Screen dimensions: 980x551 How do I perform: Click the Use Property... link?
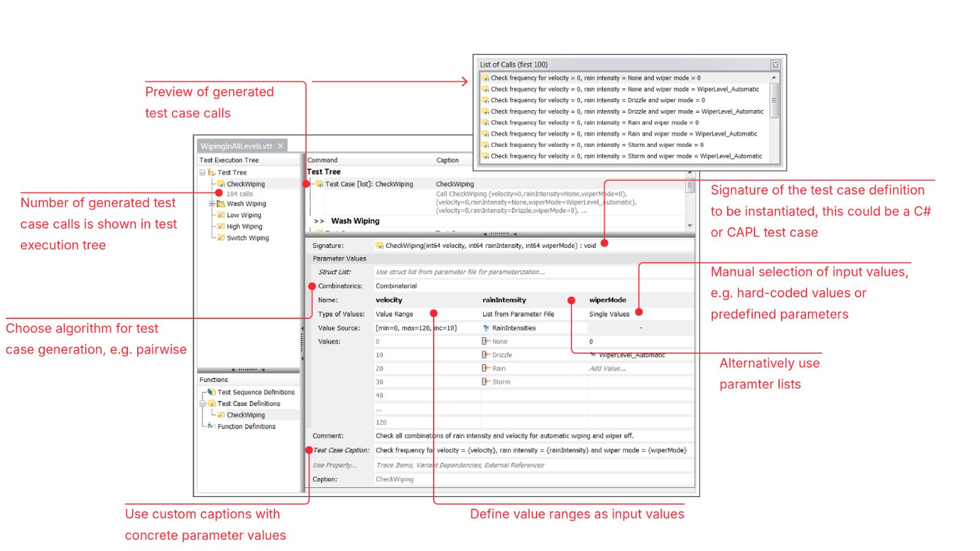pyautogui.click(x=334, y=465)
